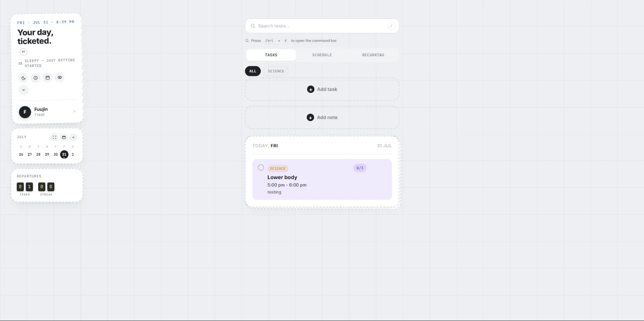Click the clock icon in sidebar
Viewport: 644px width, 321px height.
coord(35,78)
